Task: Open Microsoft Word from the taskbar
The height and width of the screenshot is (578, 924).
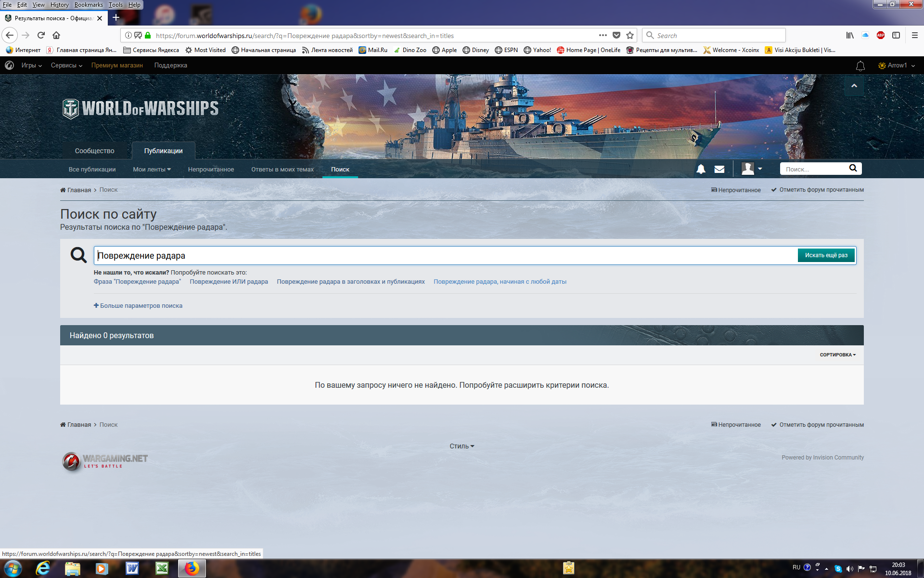Action: 132,568
